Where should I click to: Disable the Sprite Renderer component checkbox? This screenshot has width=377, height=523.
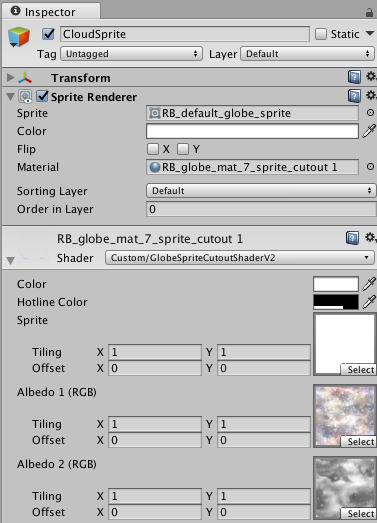pyautogui.click(x=42, y=96)
